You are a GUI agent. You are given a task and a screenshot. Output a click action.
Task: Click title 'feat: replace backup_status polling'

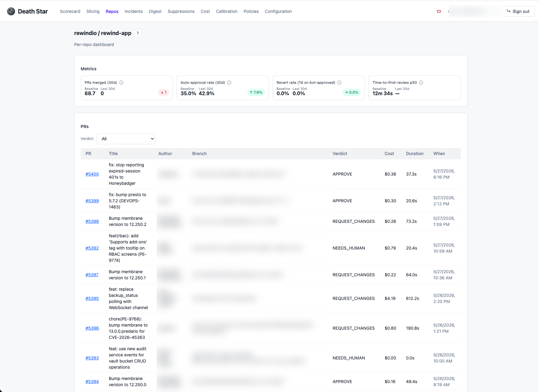(x=128, y=298)
